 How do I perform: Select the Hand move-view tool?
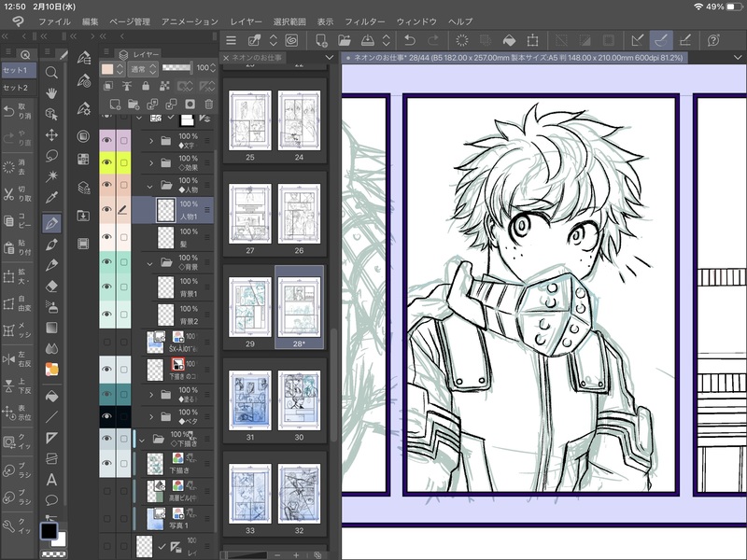[x=51, y=93]
